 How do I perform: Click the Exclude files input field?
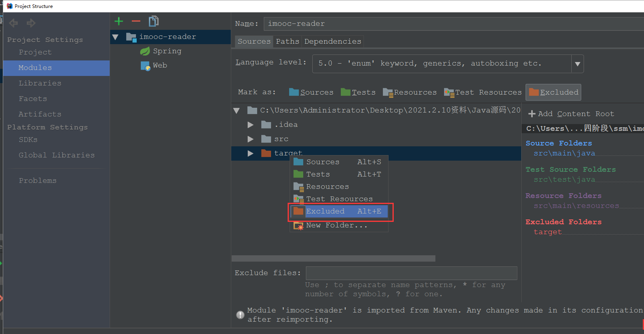(x=411, y=273)
